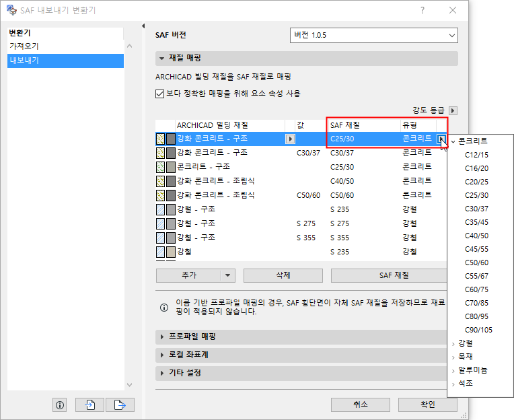Choose C70/85 from the concrete list
Screen dimensions: 514x420
[476, 303]
